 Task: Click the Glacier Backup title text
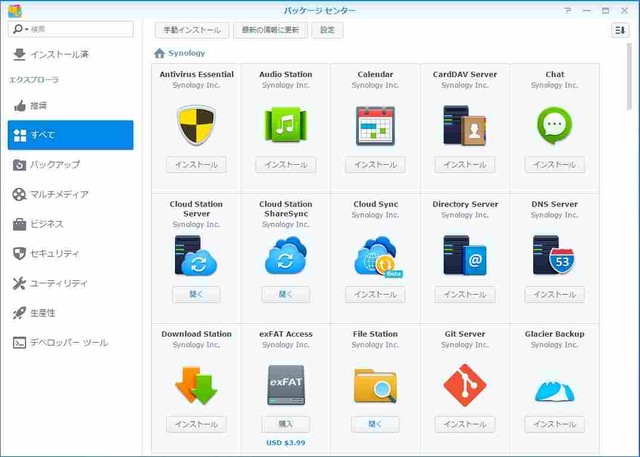(554, 334)
